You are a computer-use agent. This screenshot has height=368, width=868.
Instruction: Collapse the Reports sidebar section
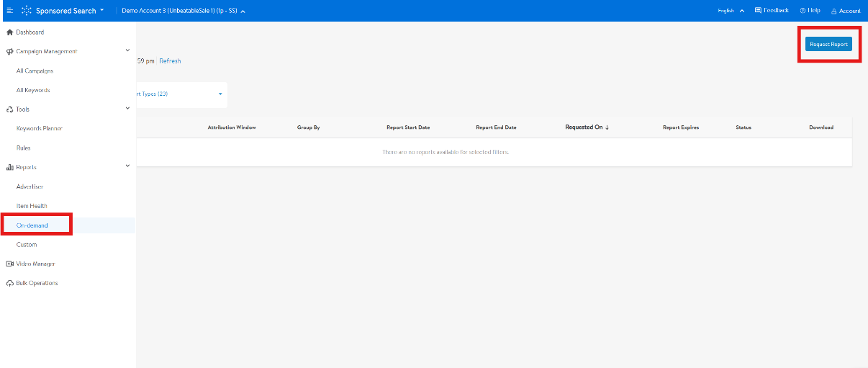[x=127, y=166]
